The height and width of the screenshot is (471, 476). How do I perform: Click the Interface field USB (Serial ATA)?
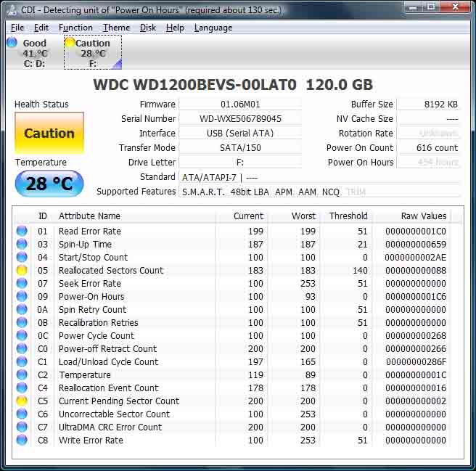pyautogui.click(x=240, y=134)
